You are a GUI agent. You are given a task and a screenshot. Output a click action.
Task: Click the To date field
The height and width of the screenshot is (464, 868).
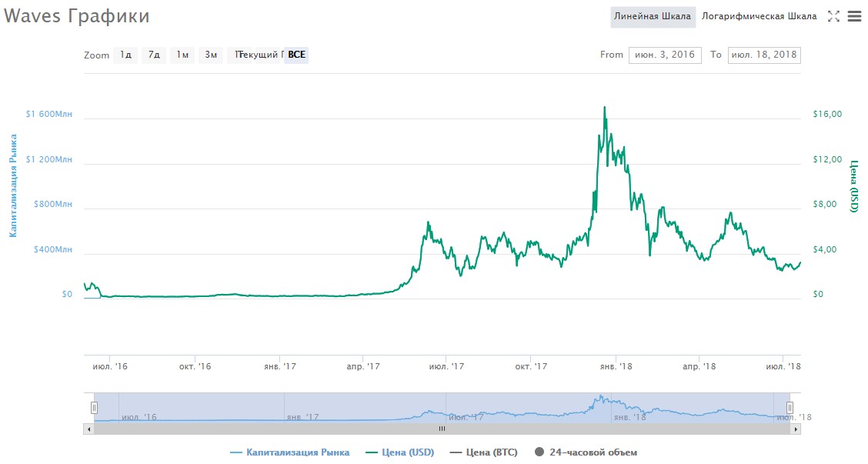[763, 55]
